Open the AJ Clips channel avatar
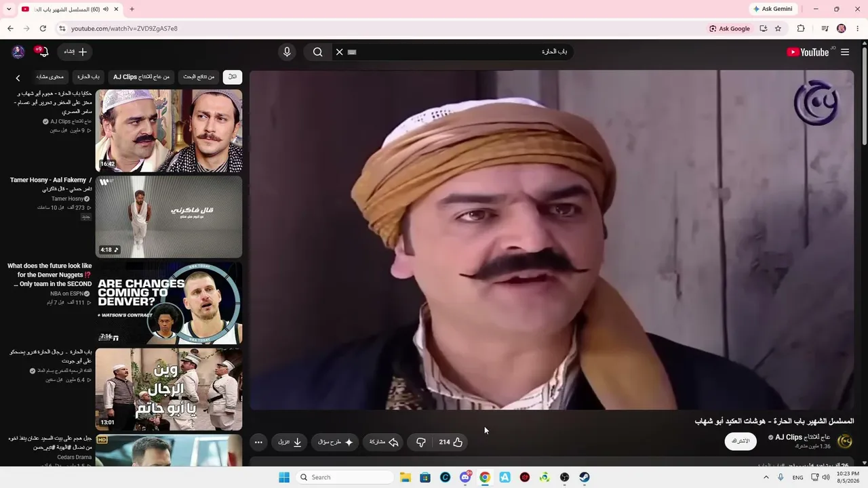Screen dimensions: 868x488 tap(845, 441)
